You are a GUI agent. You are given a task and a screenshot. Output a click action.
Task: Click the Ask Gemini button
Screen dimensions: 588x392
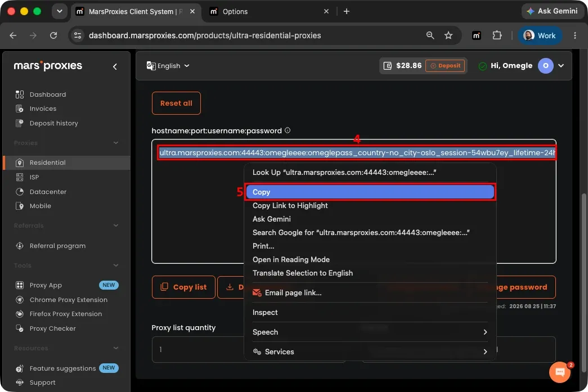[x=551, y=11]
